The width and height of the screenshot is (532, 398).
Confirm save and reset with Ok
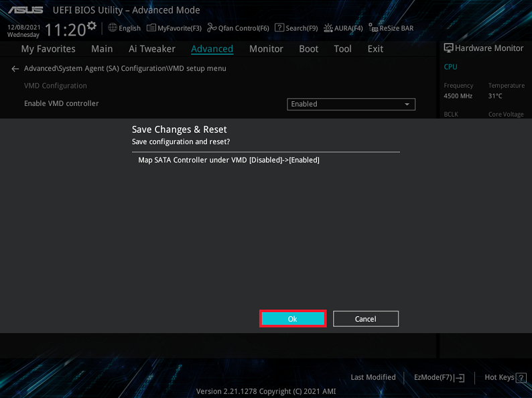293,319
